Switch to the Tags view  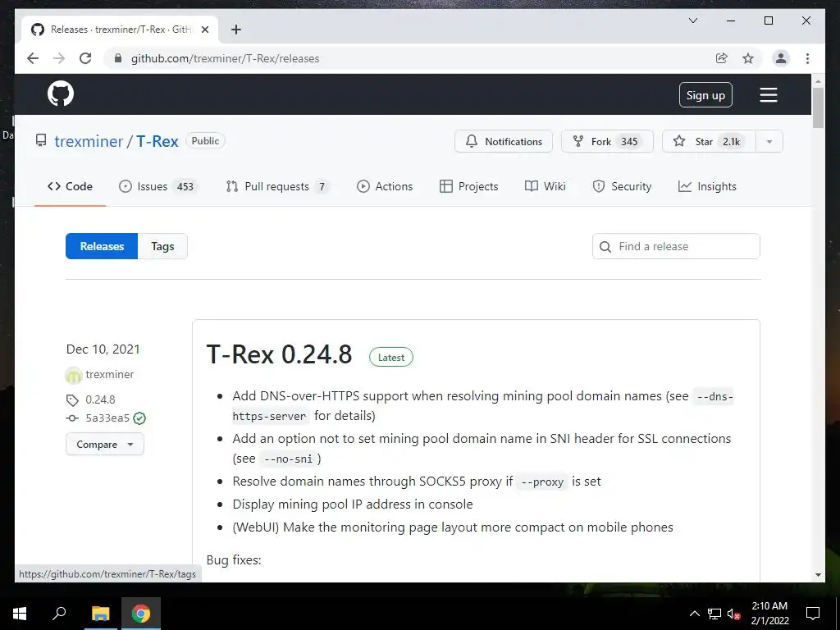point(162,246)
